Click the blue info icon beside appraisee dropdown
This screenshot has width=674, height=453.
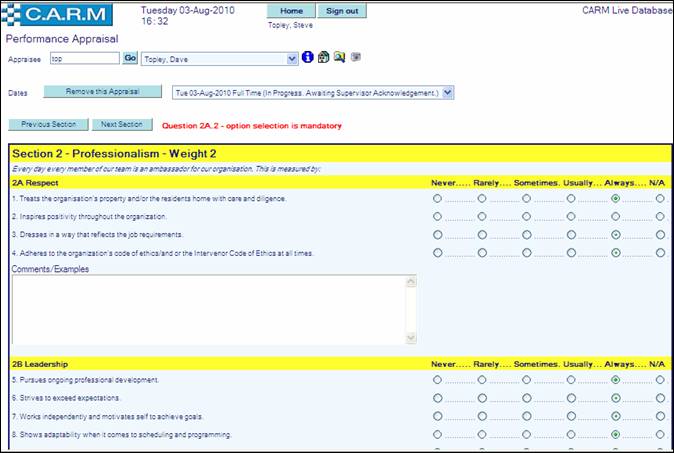(x=308, y=58)
